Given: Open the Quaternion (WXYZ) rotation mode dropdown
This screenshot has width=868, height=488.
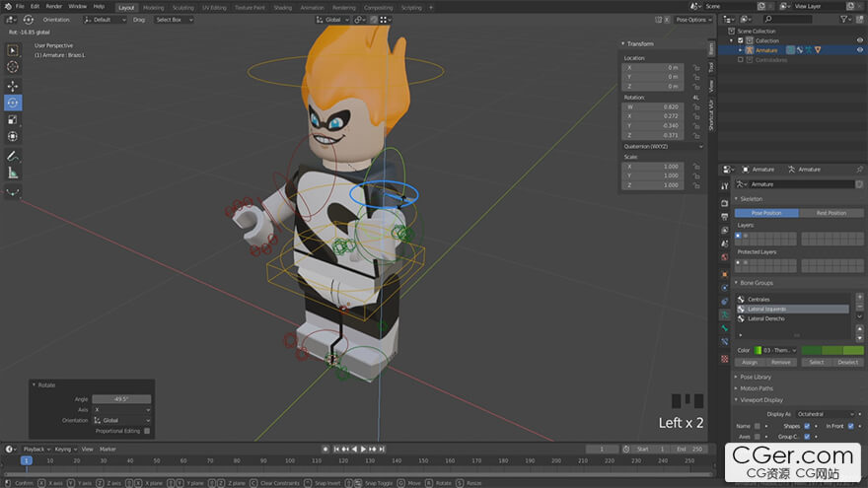Looking at the screenshot, I should [663, 147].
